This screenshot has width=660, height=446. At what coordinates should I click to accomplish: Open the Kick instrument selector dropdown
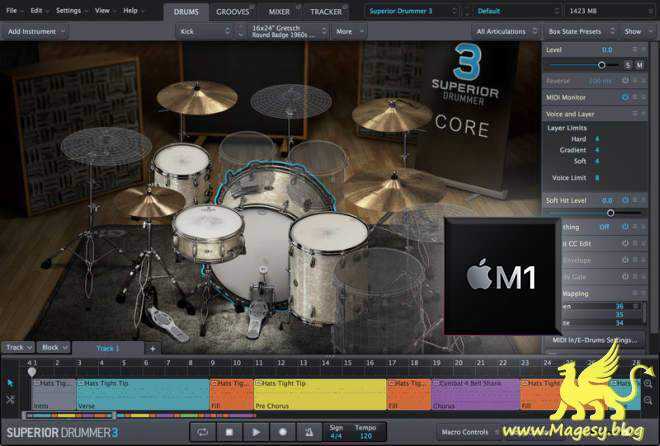(204, 32)
